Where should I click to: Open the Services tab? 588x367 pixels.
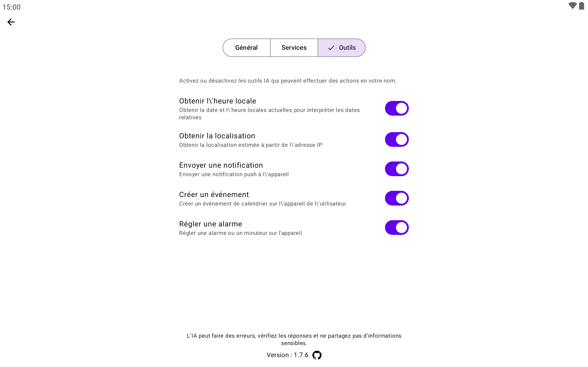294,48
